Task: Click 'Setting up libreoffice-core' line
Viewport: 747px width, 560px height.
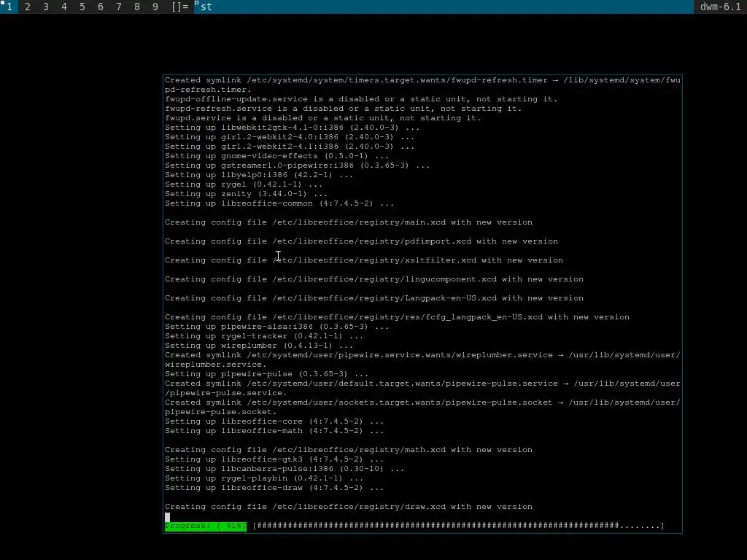Action: 274,421
